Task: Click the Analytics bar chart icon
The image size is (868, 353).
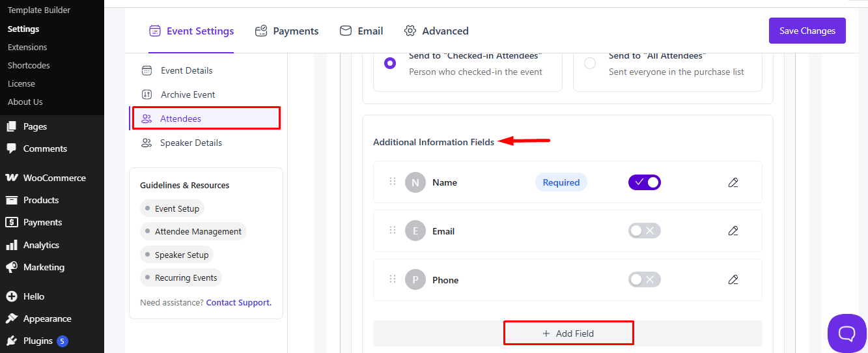Action: click(x=11, y=245)
